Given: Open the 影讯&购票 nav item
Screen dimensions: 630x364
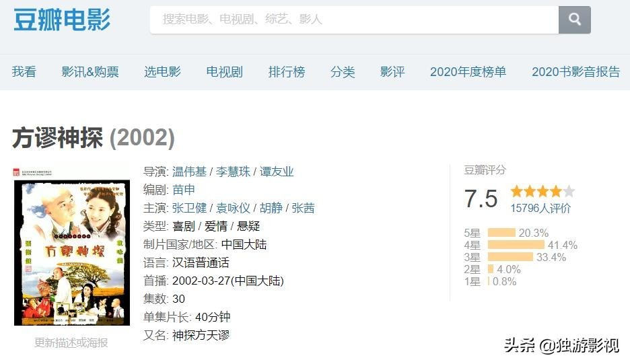Looking at the screenshot, I should (90, 72).
